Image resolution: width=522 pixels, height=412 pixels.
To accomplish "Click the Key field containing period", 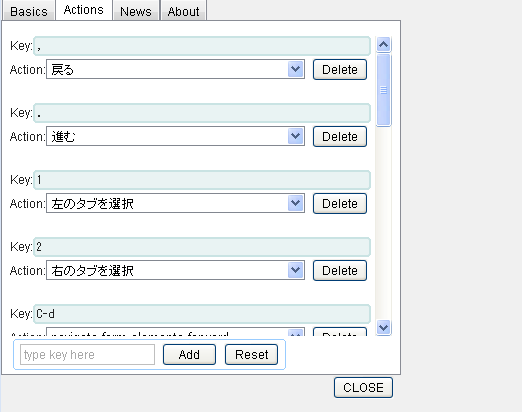I will pos(202,113).
